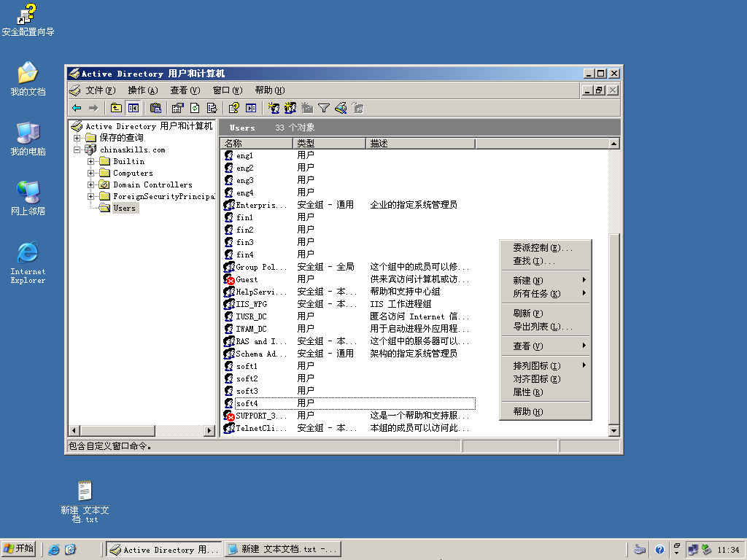Choose 导出列表(L)... from the context menu
This screenshot has width=747, height=560.
click(546, 327)
